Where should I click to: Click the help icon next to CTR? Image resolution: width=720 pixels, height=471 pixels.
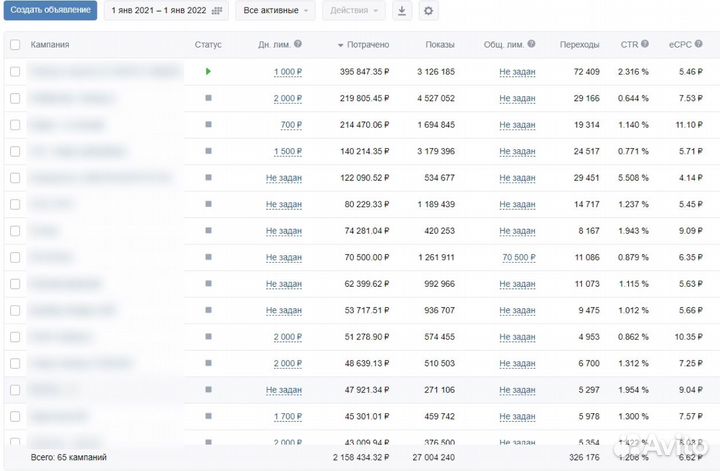coord(646,45)
